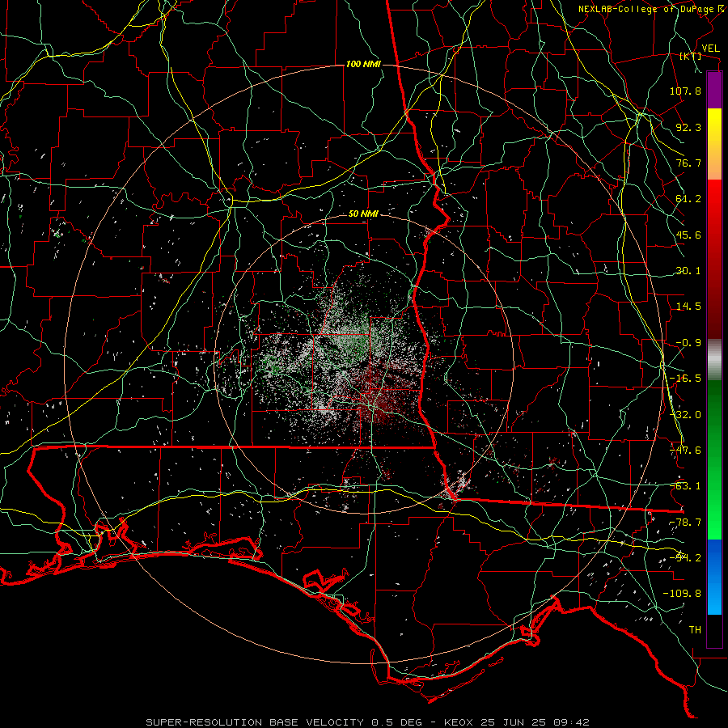728x728 pixels.
Task: Click the -0.9 value on velocity scale
Action: click(688, 343)
